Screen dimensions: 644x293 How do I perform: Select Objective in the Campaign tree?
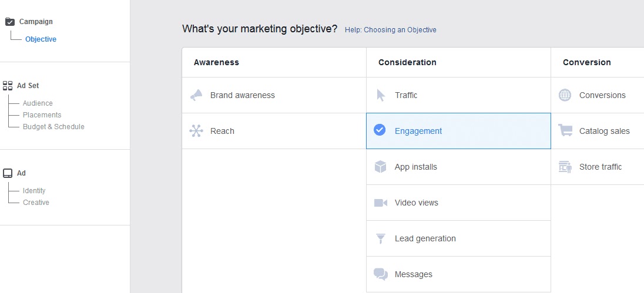[41, 39]
